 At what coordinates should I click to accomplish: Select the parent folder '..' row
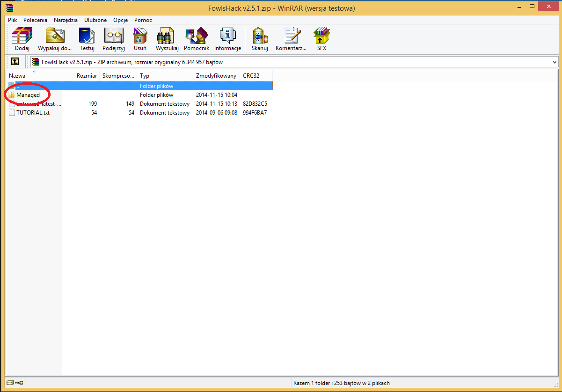(140, 86)
